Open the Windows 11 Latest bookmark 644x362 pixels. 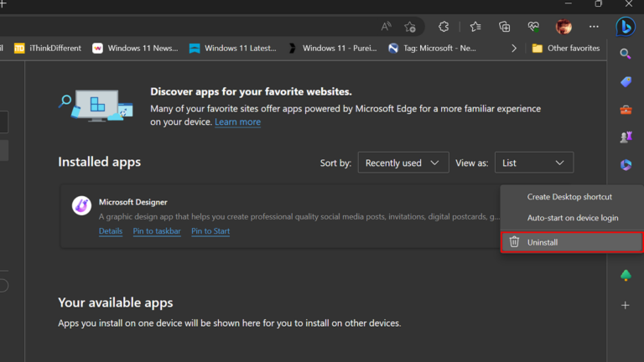[x=232, y=49]
